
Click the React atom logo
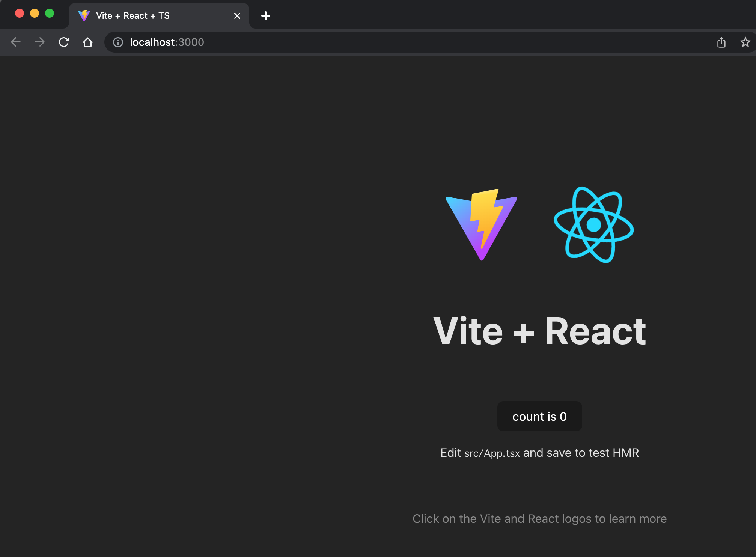pyautogui.click(x=593, y=224)
